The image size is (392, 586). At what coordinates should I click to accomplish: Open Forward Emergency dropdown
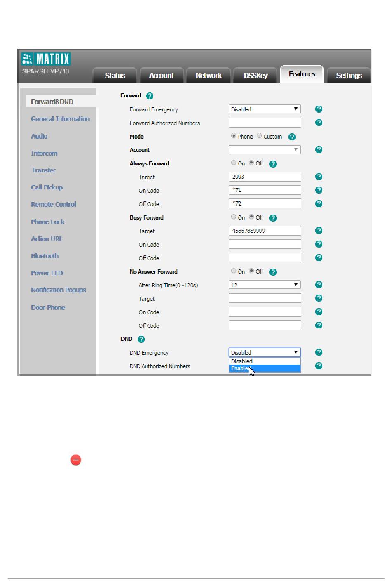(x=265, y=109)
